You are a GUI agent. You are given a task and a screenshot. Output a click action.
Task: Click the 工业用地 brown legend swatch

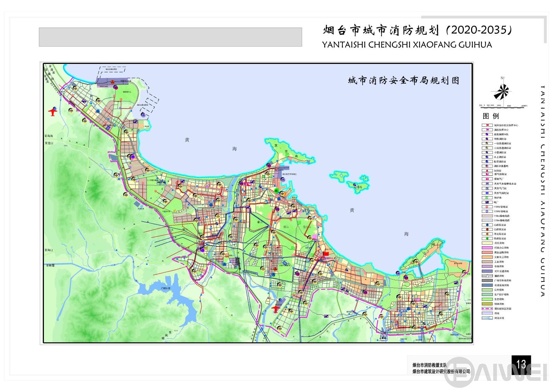[487, 262]
